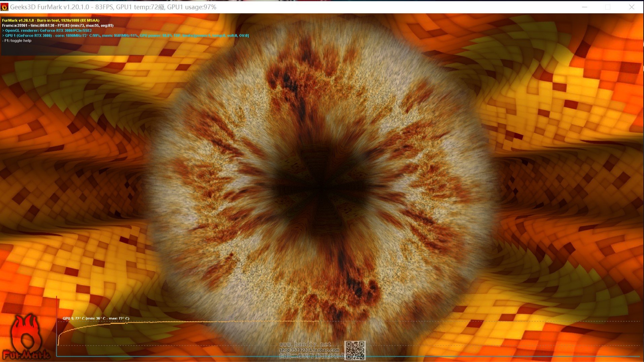Click the blue baseline of the temperature graph

coord(336,356)
